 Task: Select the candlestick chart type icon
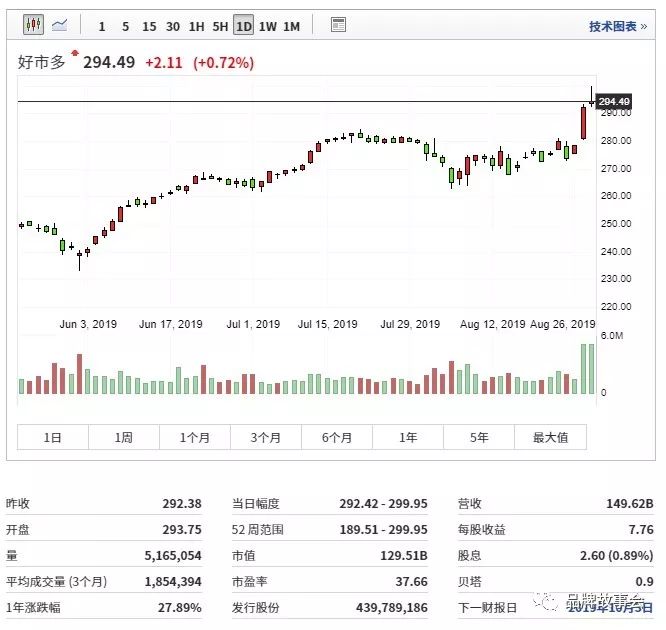click(x=33, y=25)
